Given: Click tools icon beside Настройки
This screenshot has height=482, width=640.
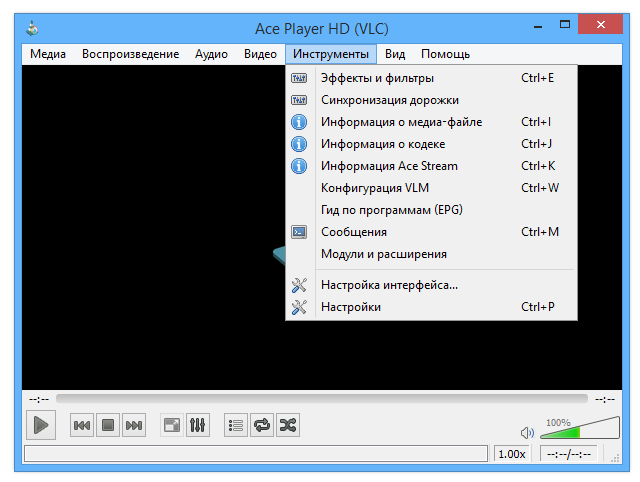Looking at the screenshot, I should [299, 307].
